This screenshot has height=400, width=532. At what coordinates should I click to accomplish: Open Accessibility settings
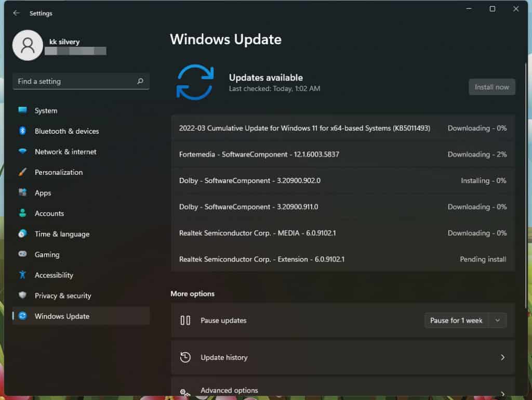point(81,275)
